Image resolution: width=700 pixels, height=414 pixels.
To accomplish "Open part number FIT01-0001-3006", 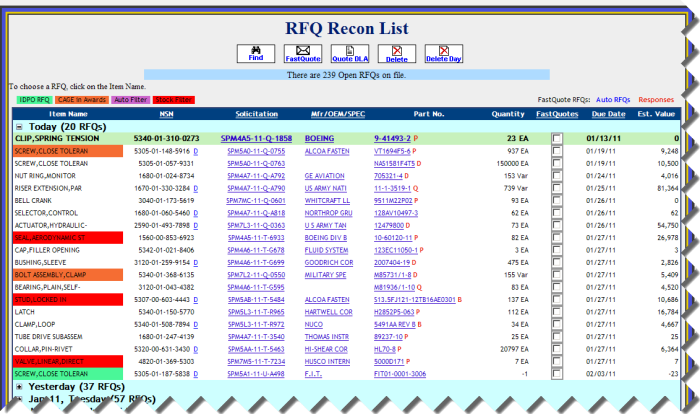I will click(400, 374).
